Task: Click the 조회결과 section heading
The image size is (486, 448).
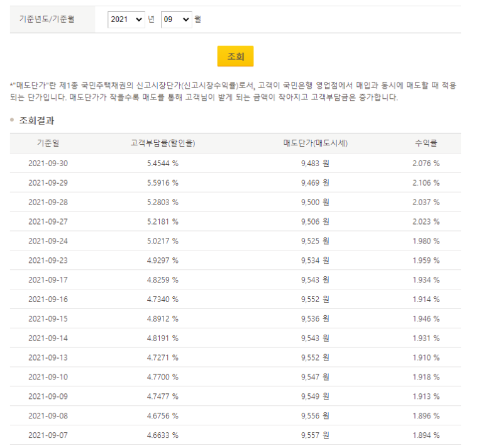Action: [36, 120]
